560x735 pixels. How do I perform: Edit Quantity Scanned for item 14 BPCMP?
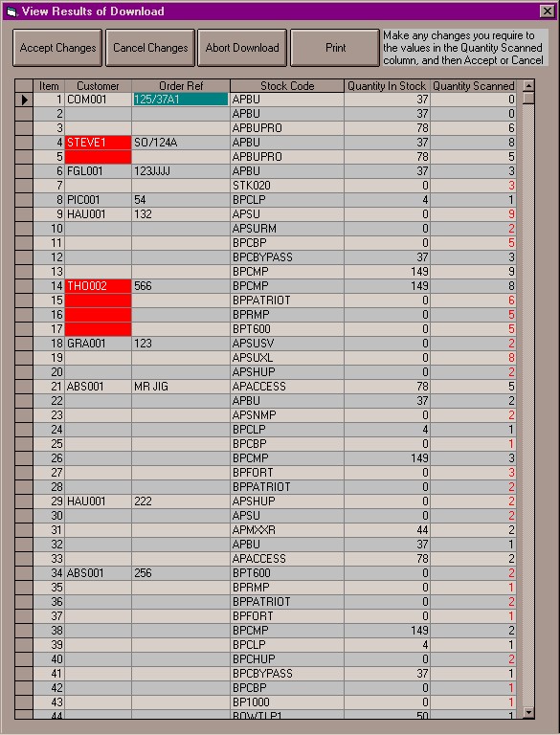473,286
